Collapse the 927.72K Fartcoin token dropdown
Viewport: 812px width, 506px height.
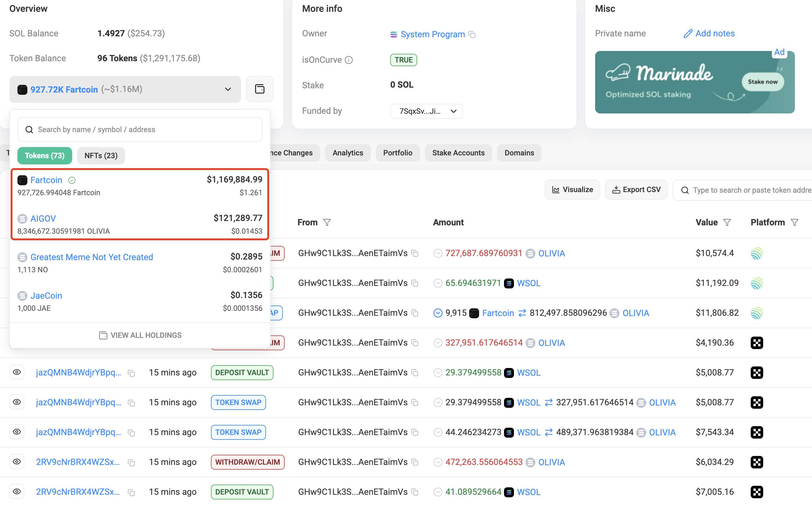click(125, 89)
